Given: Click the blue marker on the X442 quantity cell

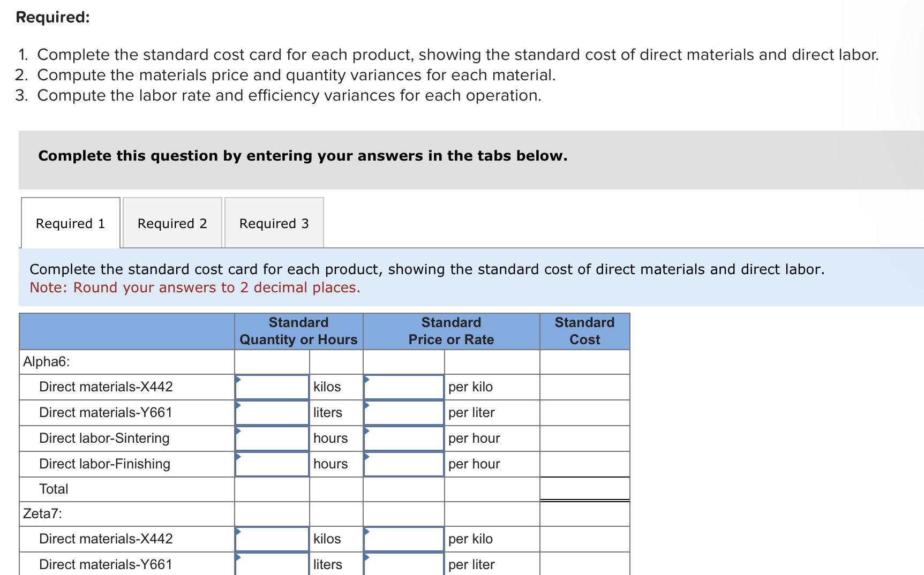Looking at the screenshot, I should (x=237, y=379).
